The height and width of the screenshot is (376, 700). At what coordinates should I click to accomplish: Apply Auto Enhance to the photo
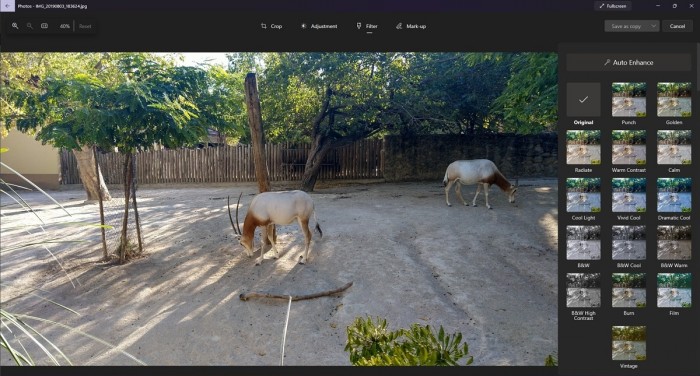tap(629, 63)
